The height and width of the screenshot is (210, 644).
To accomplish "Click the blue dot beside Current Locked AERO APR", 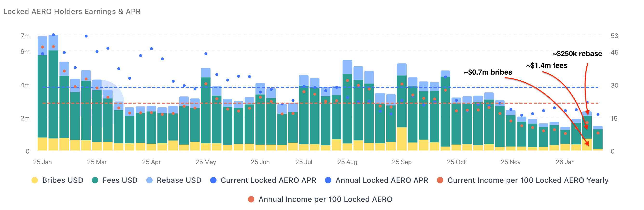I will pos(213,180).
